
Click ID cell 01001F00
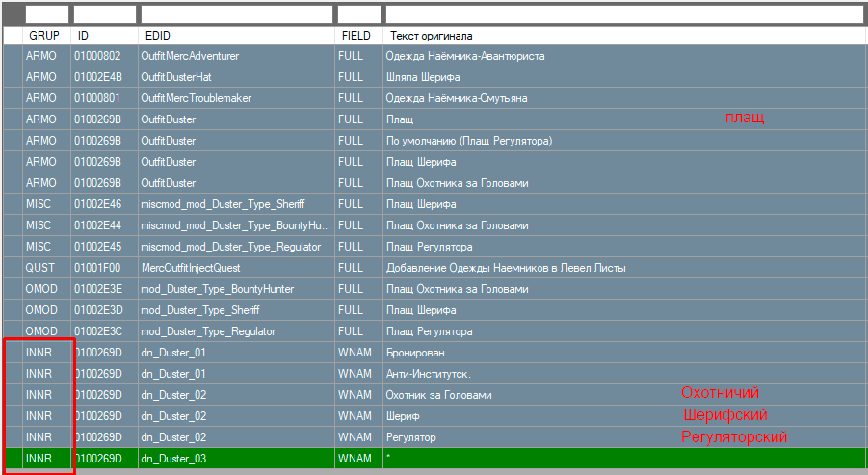[x=105, y=268]
